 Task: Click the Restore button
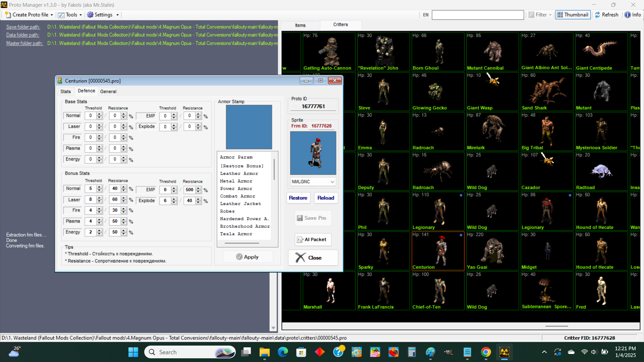pyautogui.click(x=298, y=198)
